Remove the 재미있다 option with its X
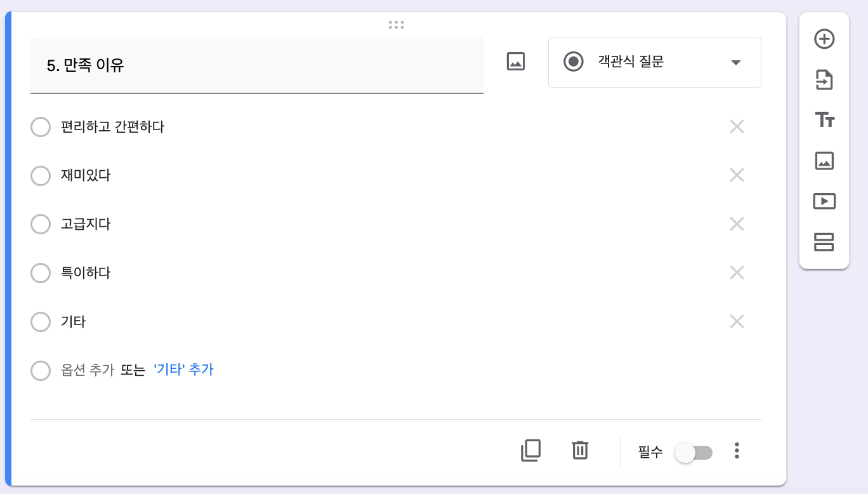This screenshot has width=868, height=494. click(737, 175)
